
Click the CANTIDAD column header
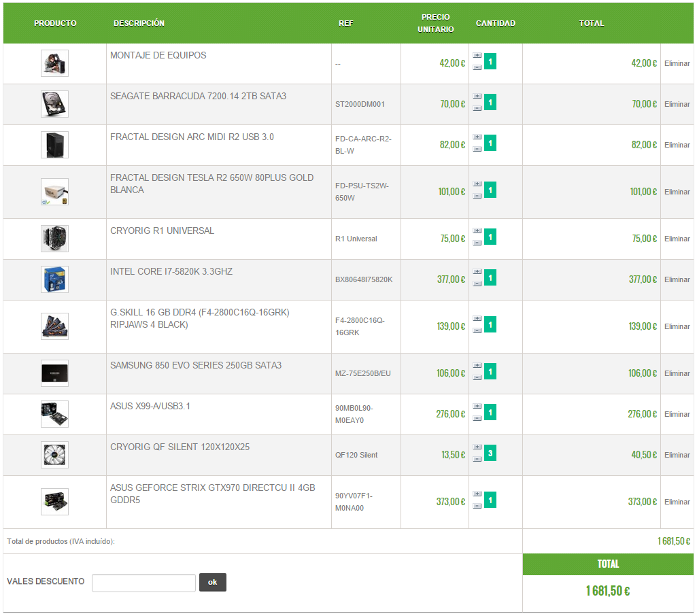(496, 23)
